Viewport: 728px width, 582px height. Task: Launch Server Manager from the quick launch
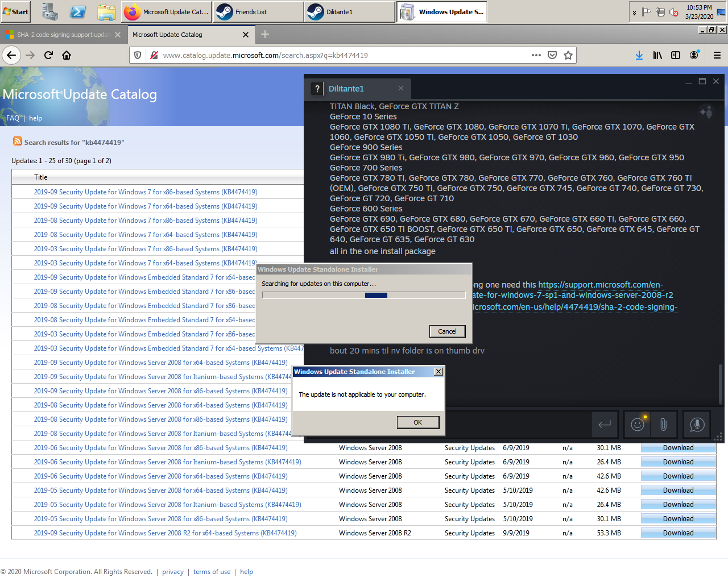pos(50,11)
